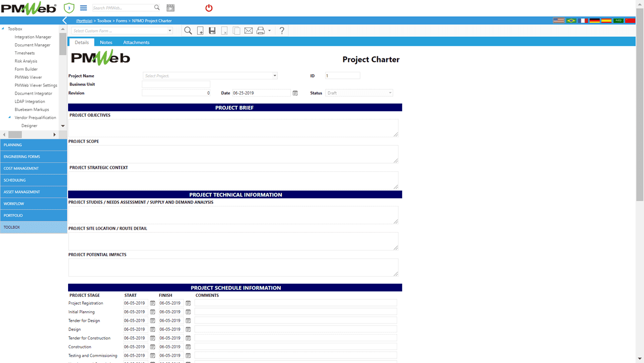Screen dimensions: 644x363
Task: Collapse the Toolbox tree node
Action: (x=3, y=29)
